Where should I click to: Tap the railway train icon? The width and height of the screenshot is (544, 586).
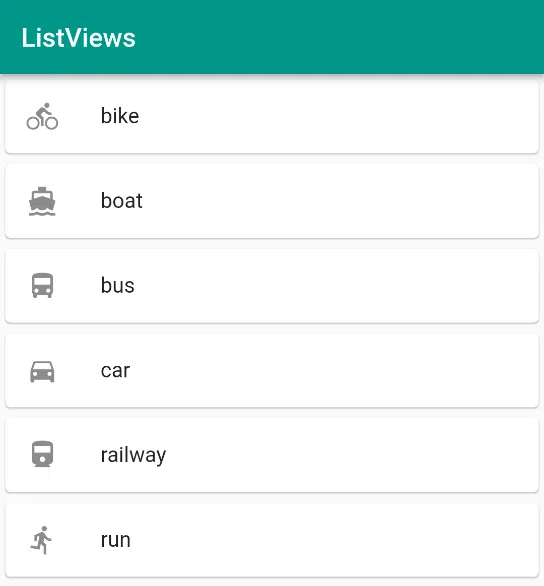(x=42, y=454)
